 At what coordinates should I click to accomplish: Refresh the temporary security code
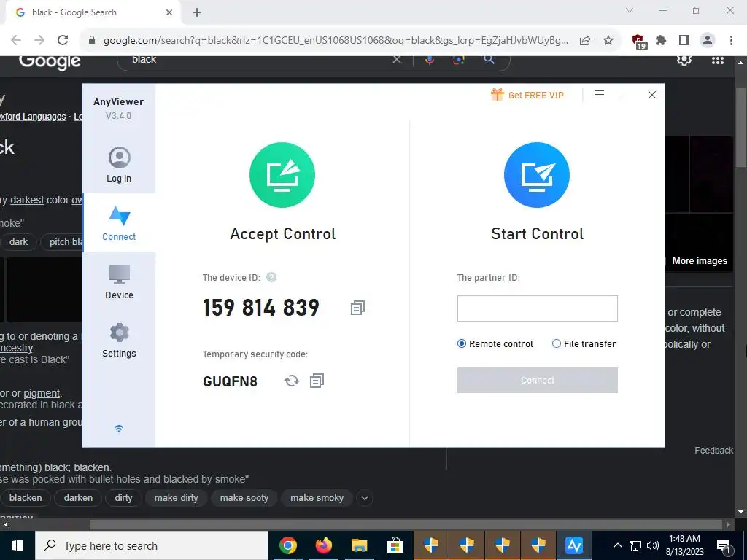tap(292, 381)
